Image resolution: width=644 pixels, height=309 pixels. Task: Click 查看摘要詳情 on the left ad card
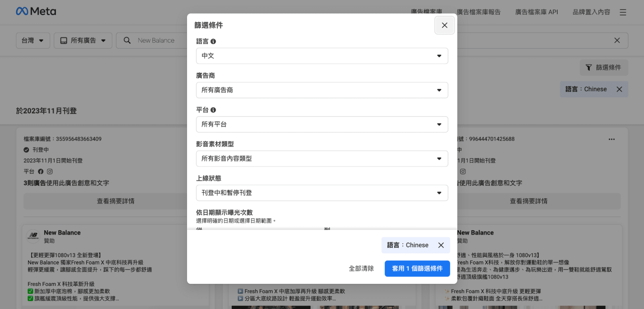pyautogui.click(x=115, y=201)
